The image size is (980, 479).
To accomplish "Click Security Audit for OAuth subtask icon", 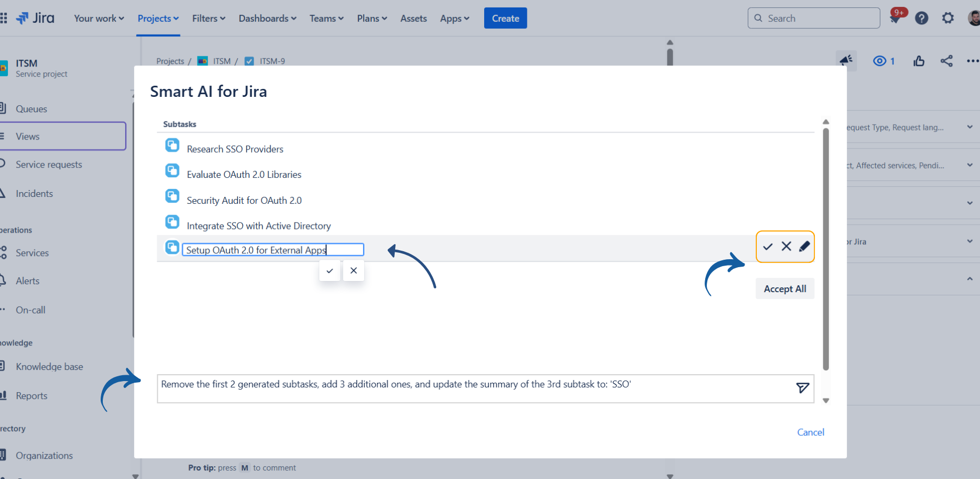I will 172,196.
